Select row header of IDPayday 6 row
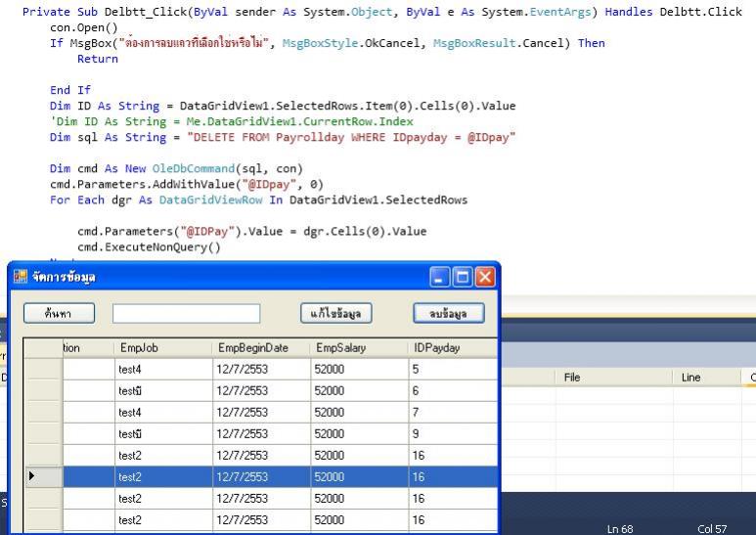This screenshot has height=535, width=756. [43, 390]
